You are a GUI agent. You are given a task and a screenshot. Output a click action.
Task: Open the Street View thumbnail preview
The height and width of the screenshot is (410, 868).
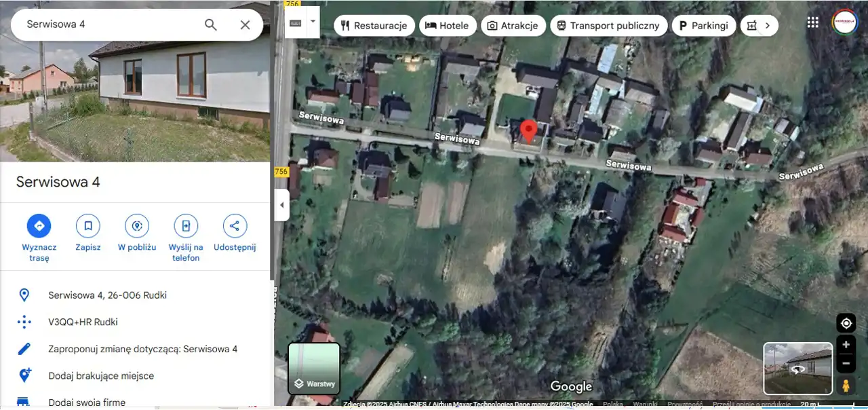point(798,369)
